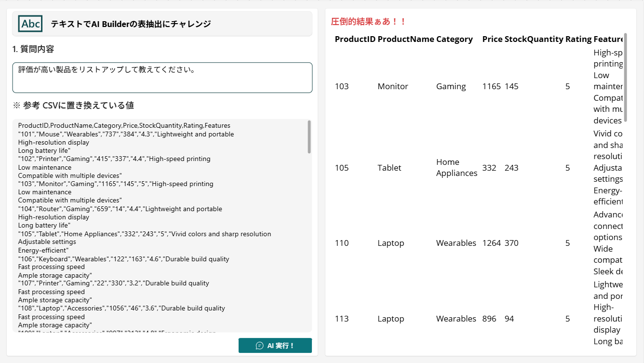Click CSV line starting with "108","Laptop"
644x363 pixels.
(x=121, y=308)
